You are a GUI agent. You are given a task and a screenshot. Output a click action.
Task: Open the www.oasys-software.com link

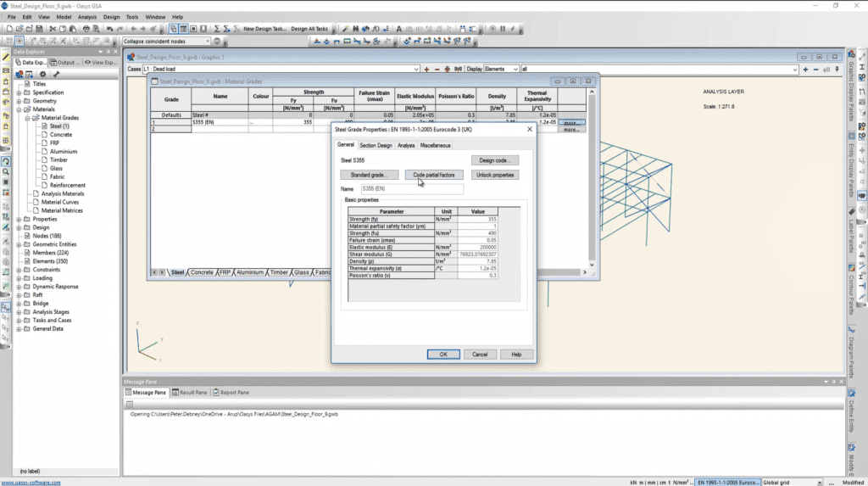point(31,483)
